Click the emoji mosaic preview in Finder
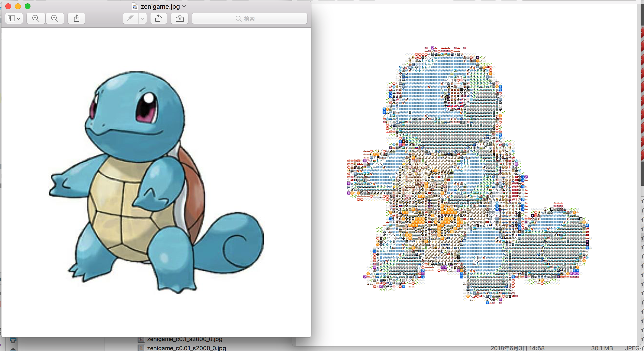Screen dimensions: 644x351 470,175
